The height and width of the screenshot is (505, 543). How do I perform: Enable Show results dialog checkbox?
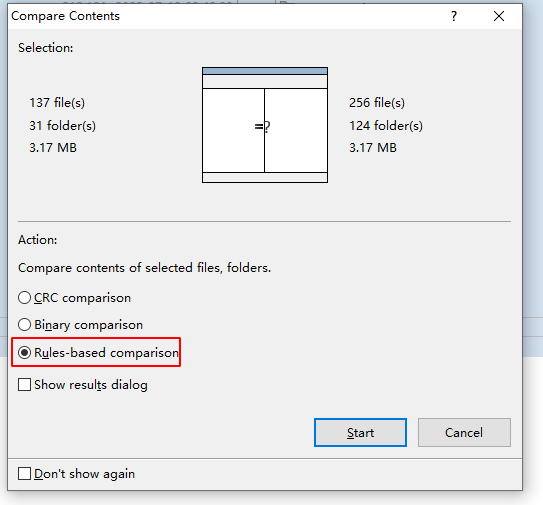pos(83,385)
